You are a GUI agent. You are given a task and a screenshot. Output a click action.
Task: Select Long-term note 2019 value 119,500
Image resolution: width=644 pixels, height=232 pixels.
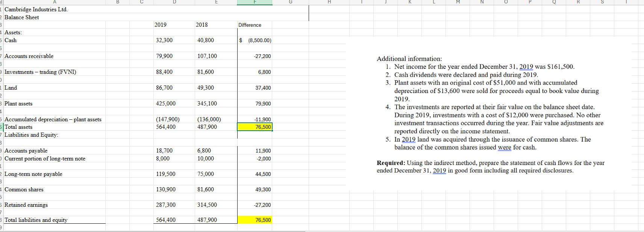pos(166,174)
